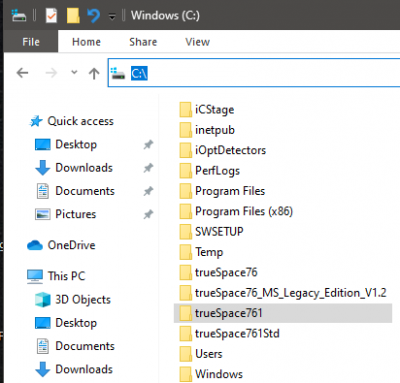Screen dimensions: 400x383
Task: Open the recent locations dropdown chevron
Action: (74, 72)
